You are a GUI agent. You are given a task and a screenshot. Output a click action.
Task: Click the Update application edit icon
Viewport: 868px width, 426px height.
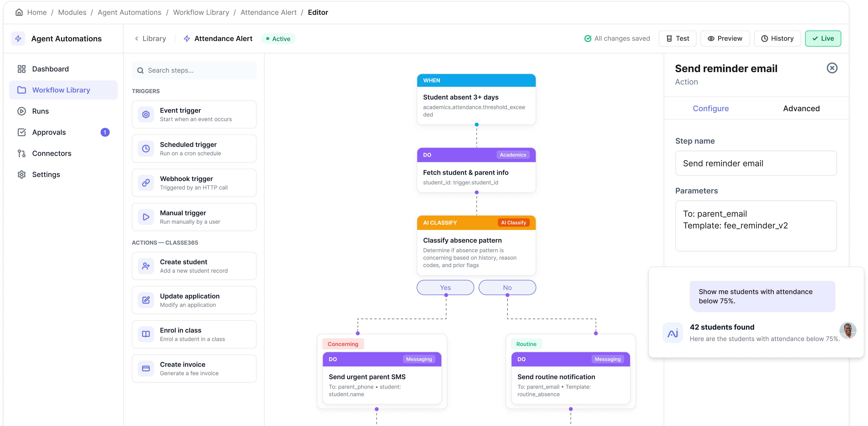point(146,300)
